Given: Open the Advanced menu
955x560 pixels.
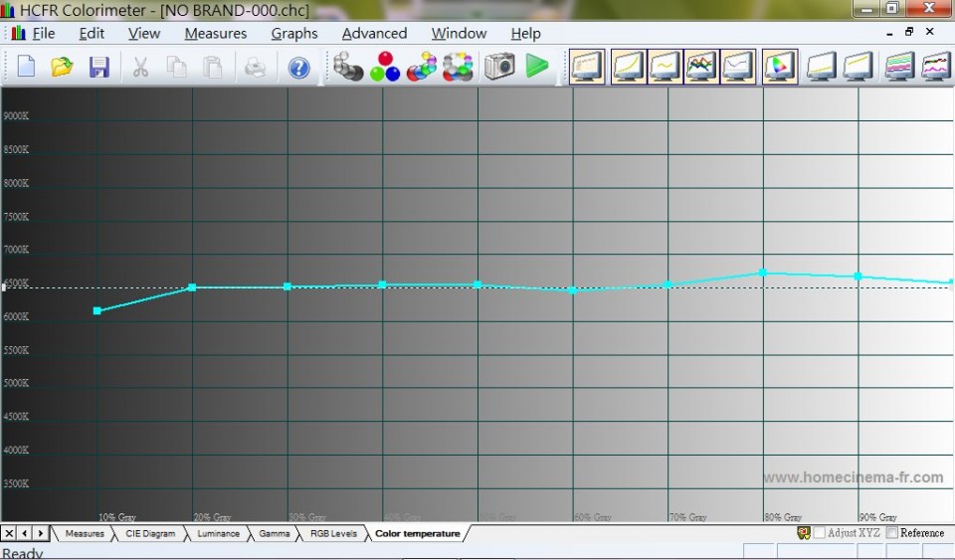Looking at the screenshot, I should coord(374,34).
